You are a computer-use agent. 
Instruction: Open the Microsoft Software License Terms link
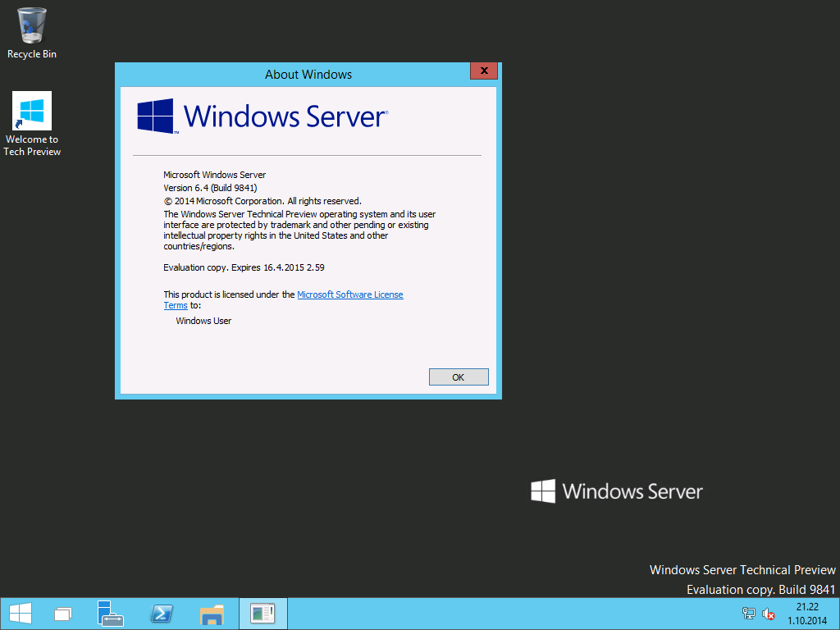[x=350, y=294]
